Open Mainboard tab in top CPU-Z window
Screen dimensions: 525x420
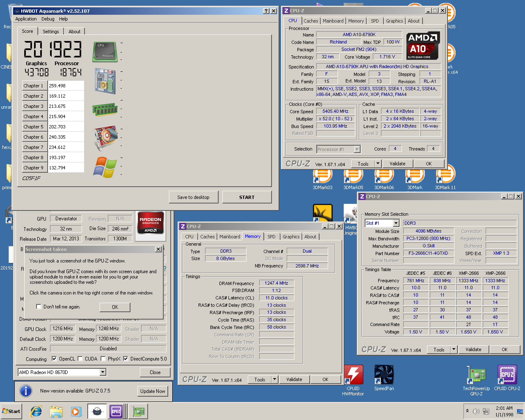[333, 21]
